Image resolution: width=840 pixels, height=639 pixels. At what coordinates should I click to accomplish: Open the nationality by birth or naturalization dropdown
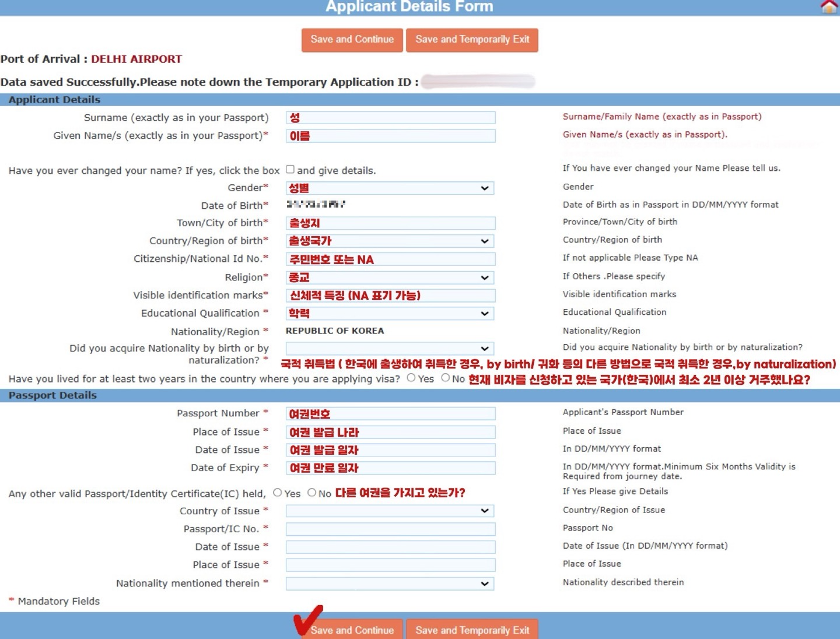(x=390, y=348)
